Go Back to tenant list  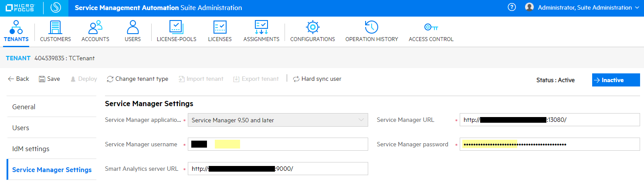pos(18,79)
